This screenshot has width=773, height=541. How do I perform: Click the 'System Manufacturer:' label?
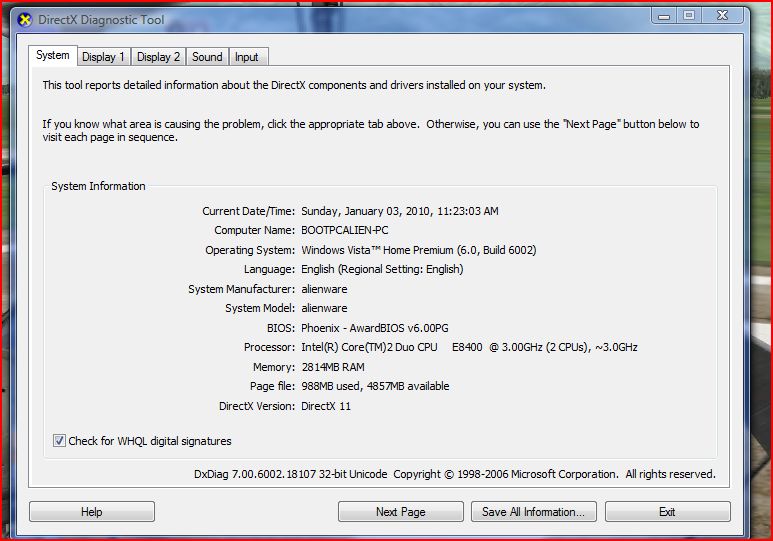pos(242,289)
